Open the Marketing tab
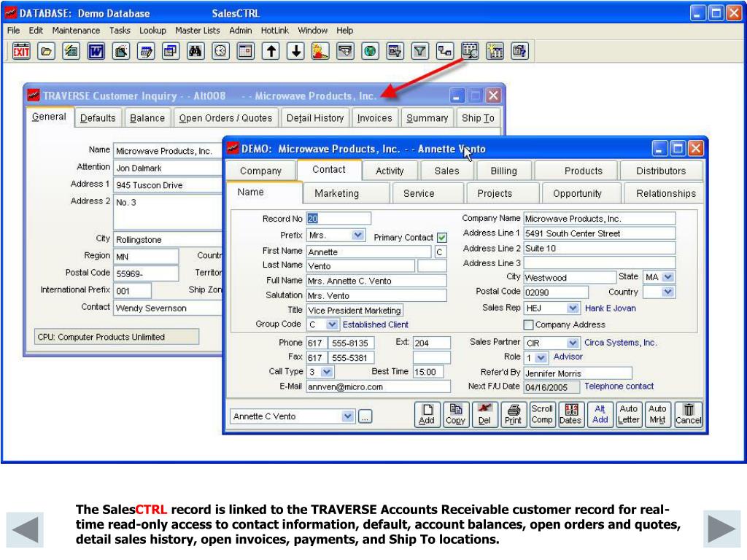The height and width of the screenshot is (560, 747). (347, 193)
